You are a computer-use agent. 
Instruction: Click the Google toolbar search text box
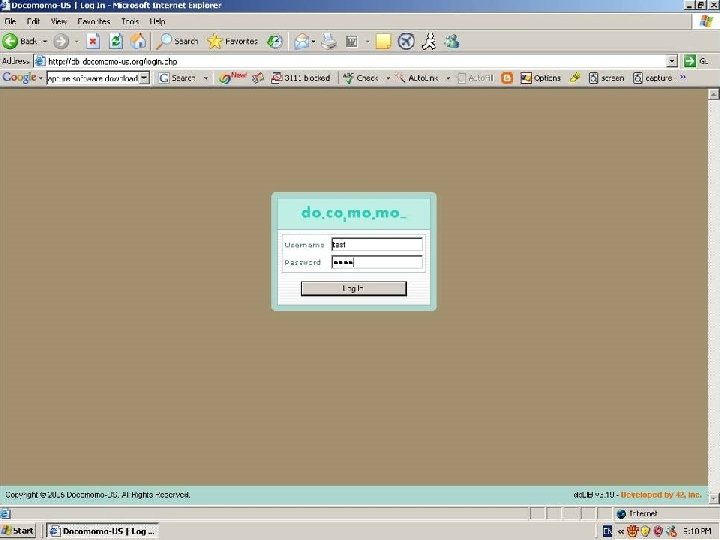coord(93,78)
